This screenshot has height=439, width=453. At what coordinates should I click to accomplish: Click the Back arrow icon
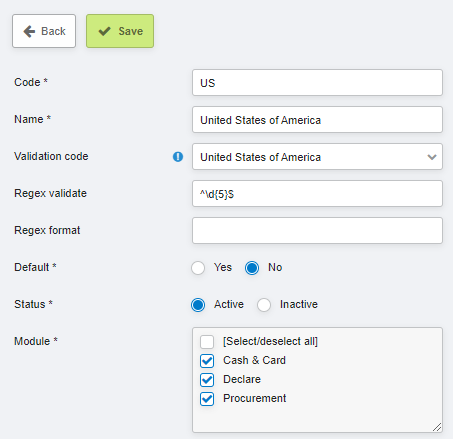(x=29, y=31)
